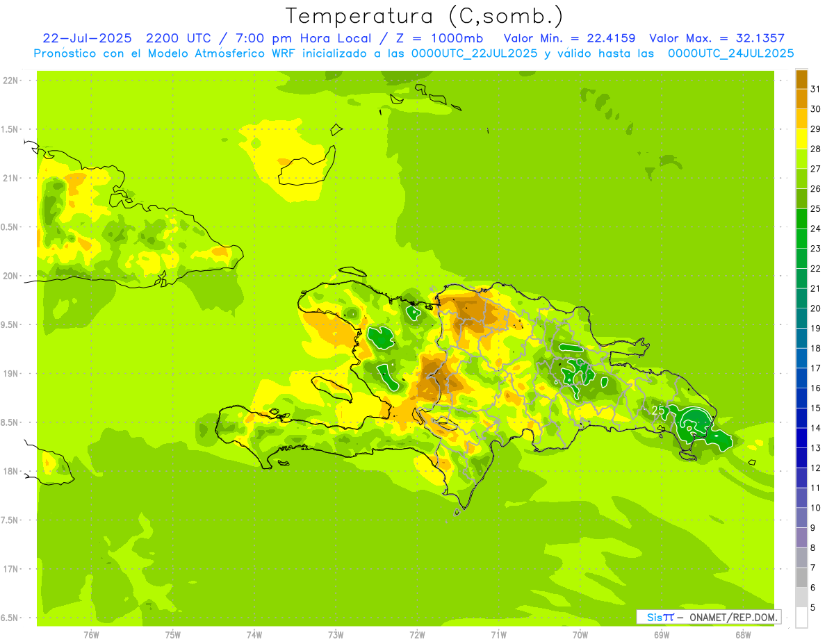Image resolution: width=834 pixels, height=644 pixels.
Task: Click the 'SisTT – ONAMET/REP.DOM.' credit box
Action: point(708,617)
